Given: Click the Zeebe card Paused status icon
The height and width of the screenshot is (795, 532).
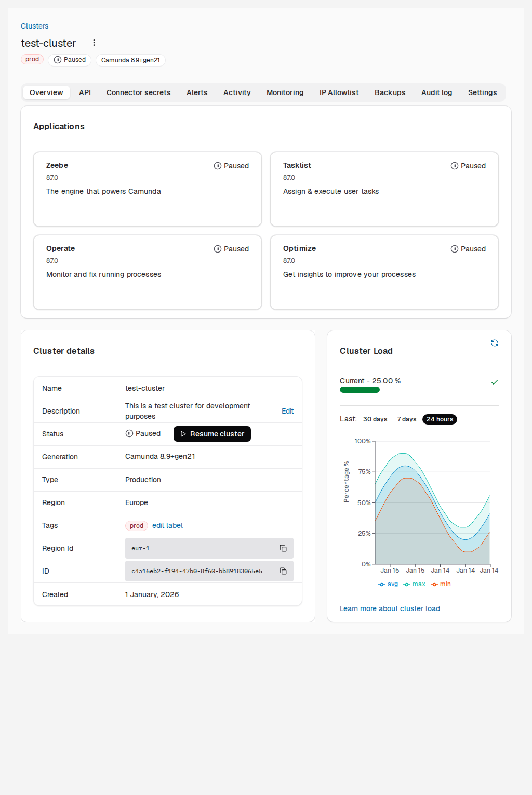Looking at the screenshot, I should coord(218,166).
